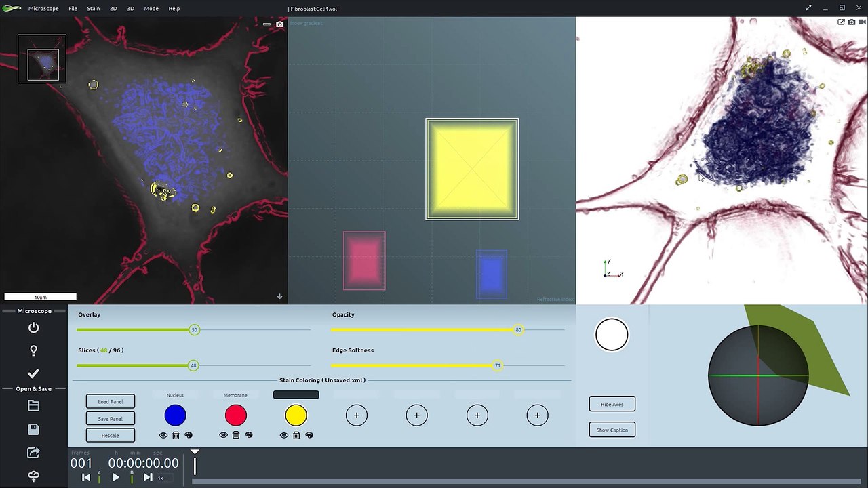Click the video record icon in 3D view
The image size is (868, 488).
coord(861,22)
